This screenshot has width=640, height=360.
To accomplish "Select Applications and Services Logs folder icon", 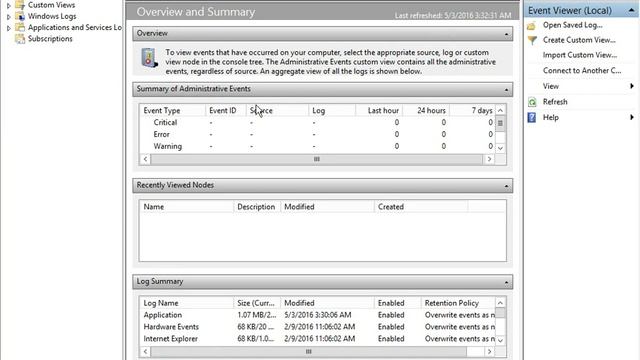I will click(20, 27).
